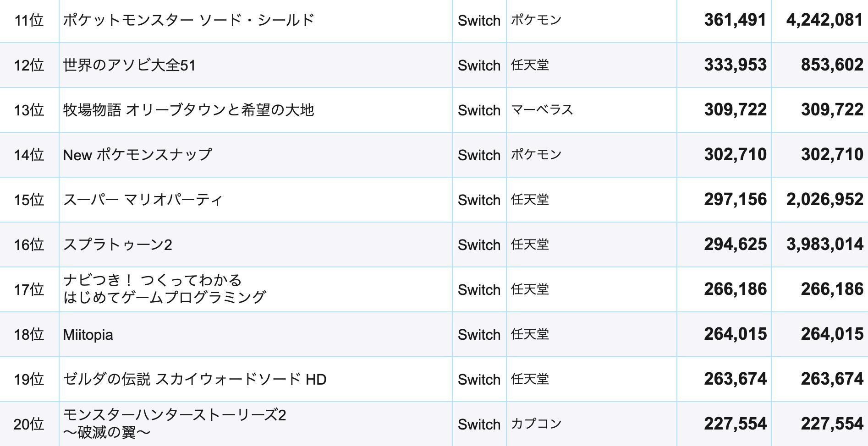
Task: Click the 11位 rank cell
Action: pos(29,20)
